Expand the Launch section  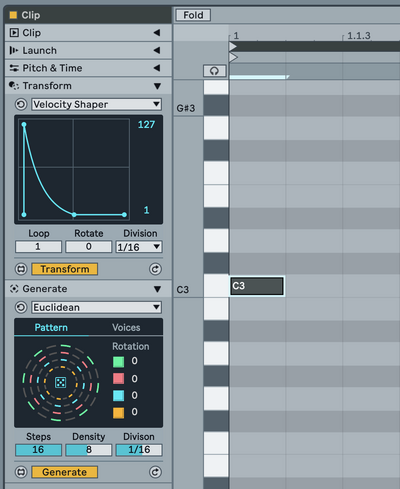click(x=88, y=50)
